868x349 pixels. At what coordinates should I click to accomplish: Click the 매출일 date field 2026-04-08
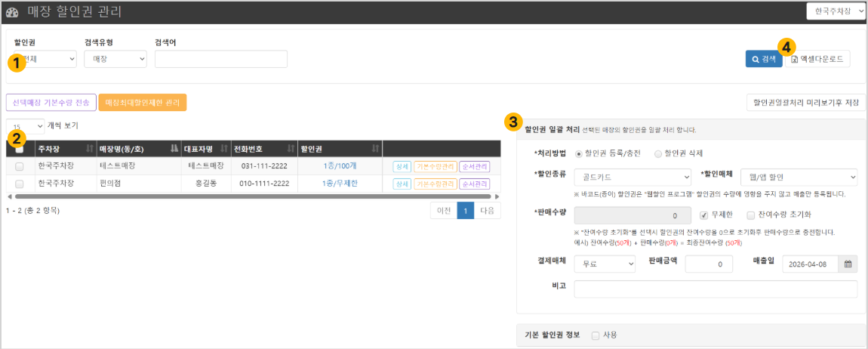(811, 265)
